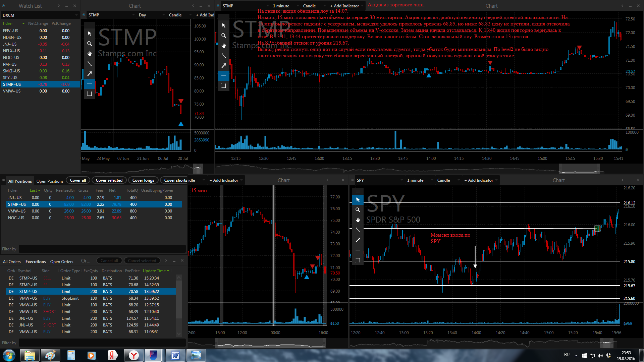Open the DXCM watch list dropdown

(40, 15)
